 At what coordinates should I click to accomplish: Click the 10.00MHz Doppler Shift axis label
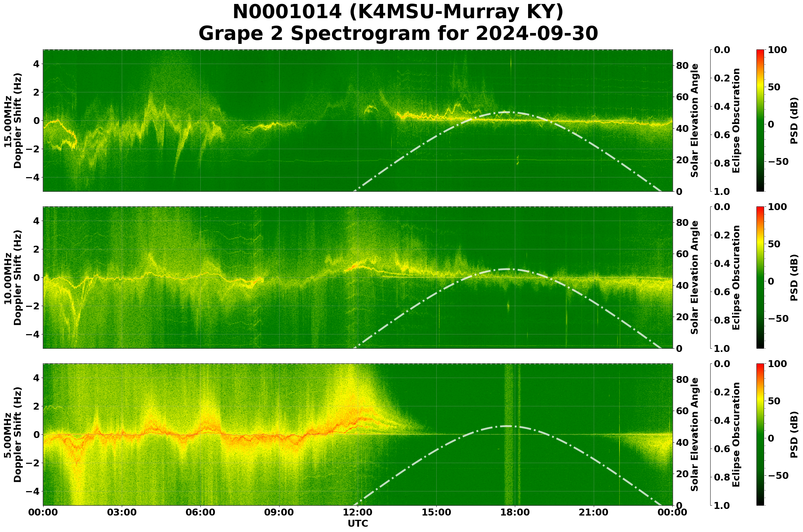[13, 277]
